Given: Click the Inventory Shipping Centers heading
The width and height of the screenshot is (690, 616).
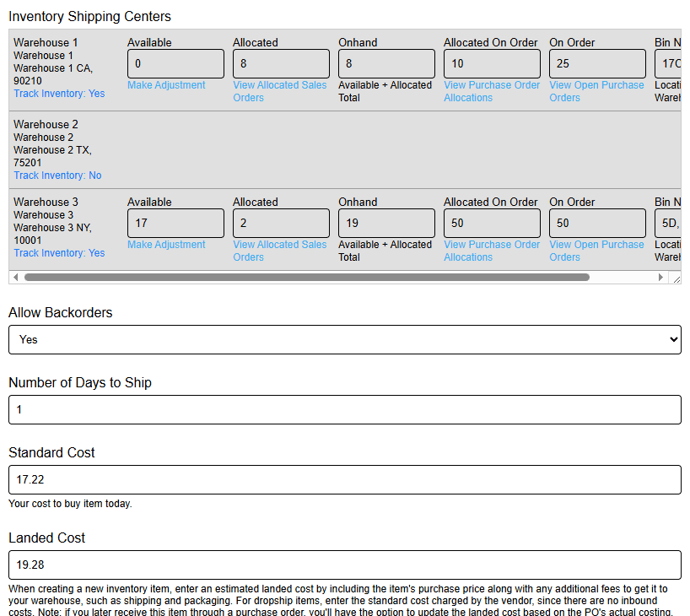Looking at the screenshot, I should pos(89,16).
